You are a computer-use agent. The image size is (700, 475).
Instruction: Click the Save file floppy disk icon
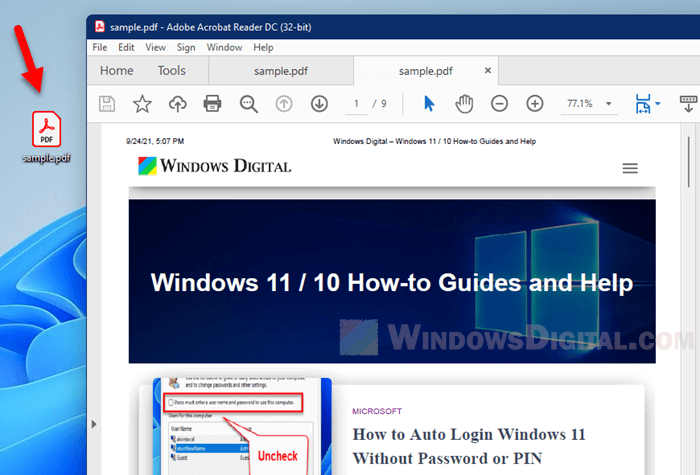click(x=107, y=104)
